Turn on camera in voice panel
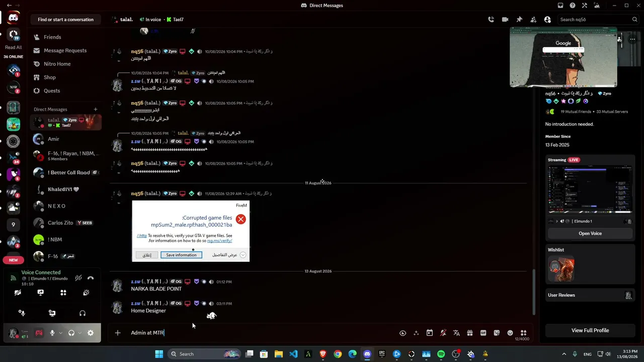Viewport: 644px width, 362px height. coord(18,293)
